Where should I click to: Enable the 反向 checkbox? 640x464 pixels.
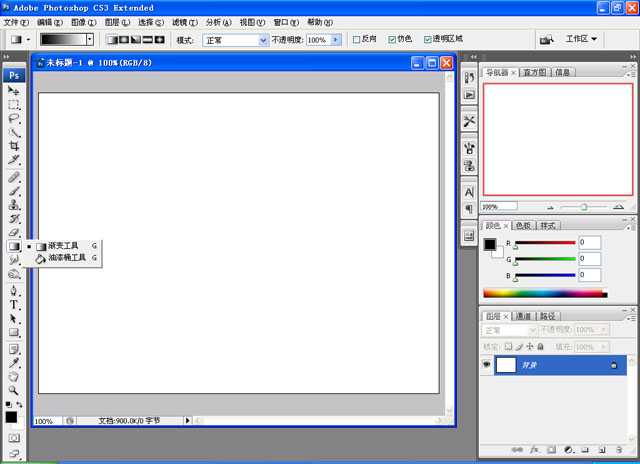(x=356, y=40)
